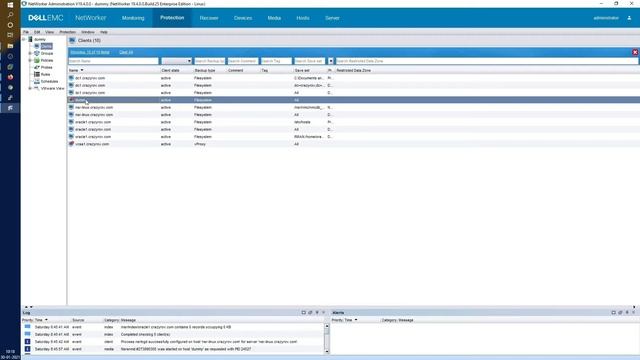Select Clients in the navigation tree
Screen dimensions: 640x360
pos(47,46)
